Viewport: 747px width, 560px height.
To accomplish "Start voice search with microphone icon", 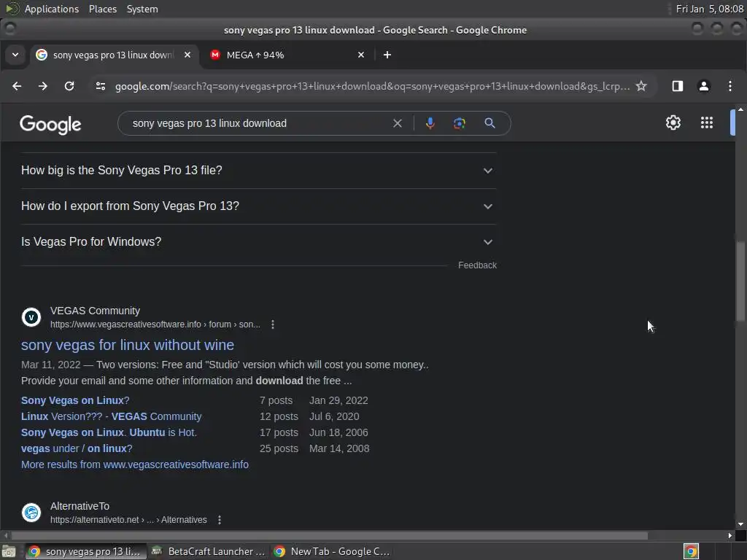I will click(x=430, y=123).
